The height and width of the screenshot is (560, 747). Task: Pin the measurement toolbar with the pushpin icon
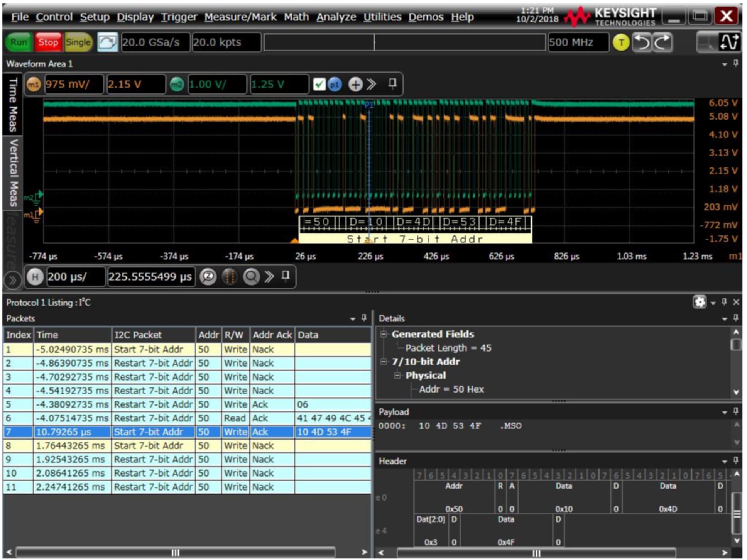pos(392,84)
